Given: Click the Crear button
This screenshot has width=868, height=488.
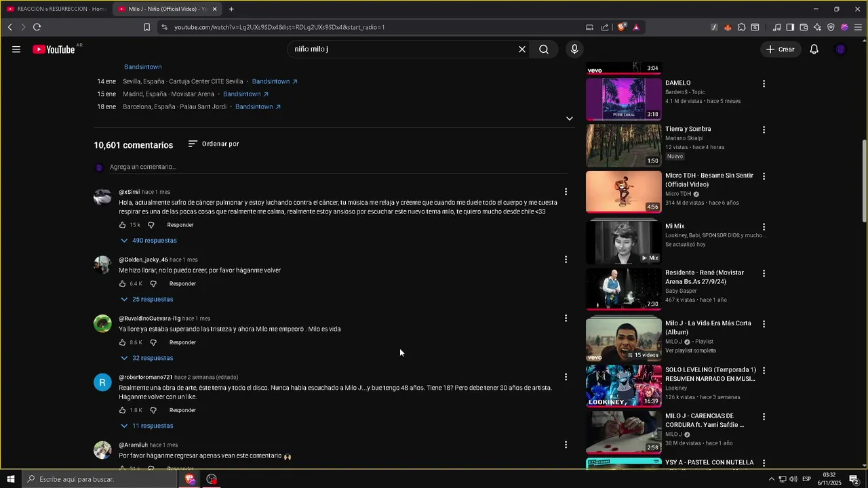Looking at the screenshot, I should click(x=780, y=49).
